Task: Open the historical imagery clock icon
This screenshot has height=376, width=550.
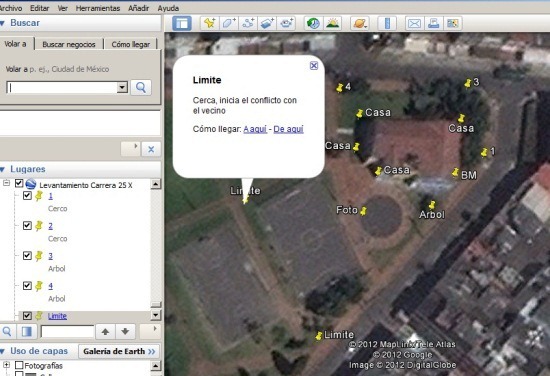Action: coord(313,24)
